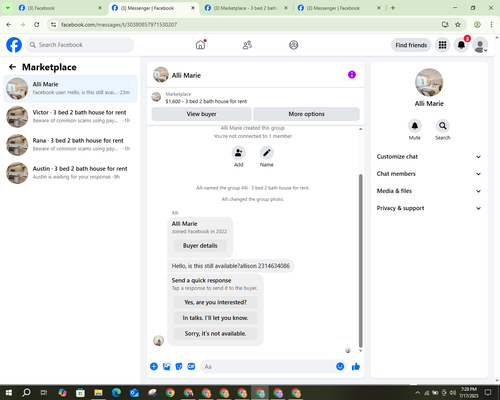The image size is (500, 400).
Task: Send 'Sorry, it's not available.' response
Action: tap(215, 333)
